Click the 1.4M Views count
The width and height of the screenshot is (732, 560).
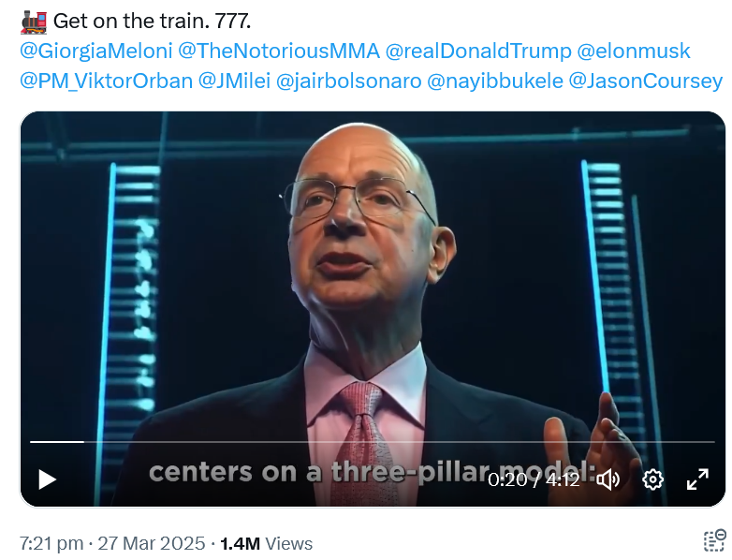[x=266, y=544]
